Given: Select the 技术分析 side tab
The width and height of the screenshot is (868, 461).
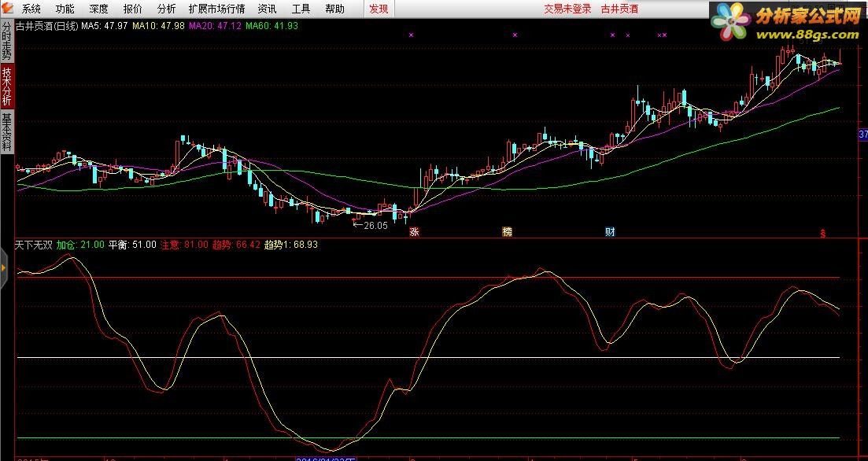Looking at the screenshot, I should coord(6,86).
